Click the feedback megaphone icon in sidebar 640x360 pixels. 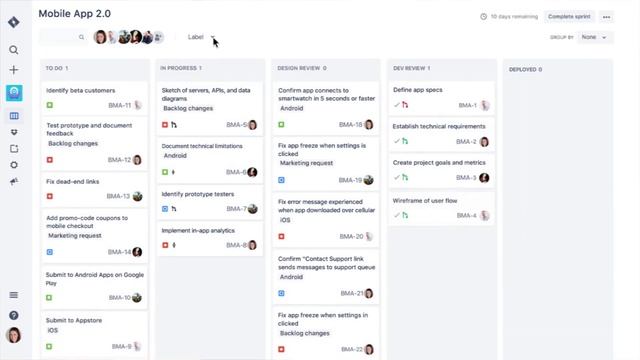click(14, 181)
